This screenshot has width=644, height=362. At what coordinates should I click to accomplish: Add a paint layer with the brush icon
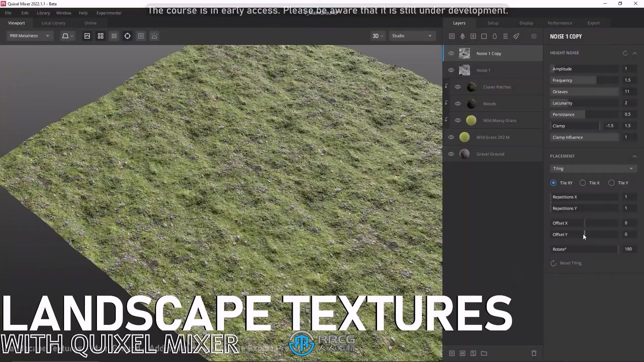pos(516,36)
